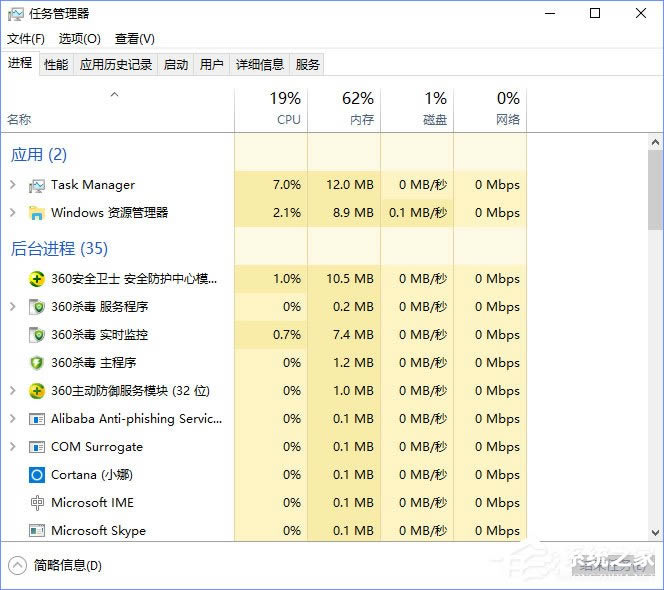Switch to the 用户 tab
The width and height of the screenshot is (664, 590).
[x=212, y=64]
